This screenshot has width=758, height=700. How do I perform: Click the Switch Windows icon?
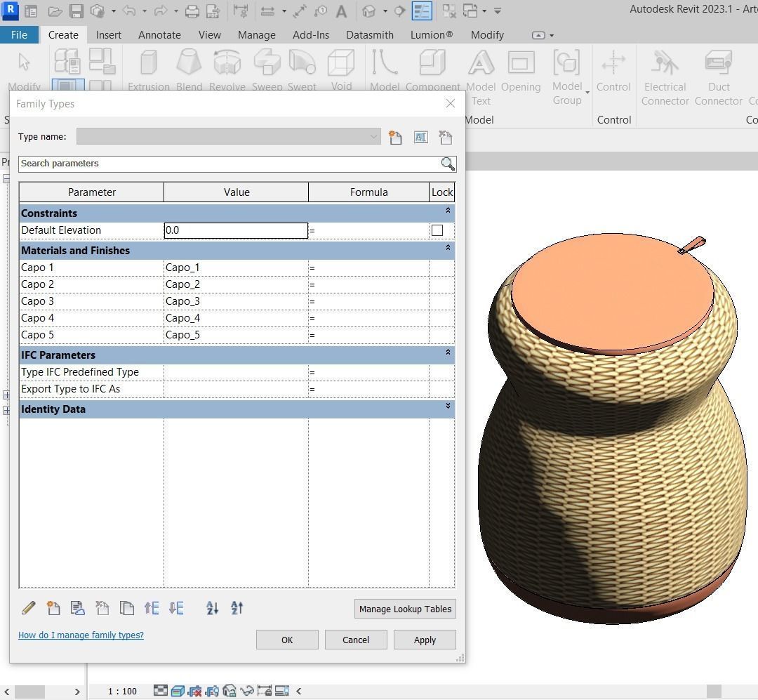point(470,11)
